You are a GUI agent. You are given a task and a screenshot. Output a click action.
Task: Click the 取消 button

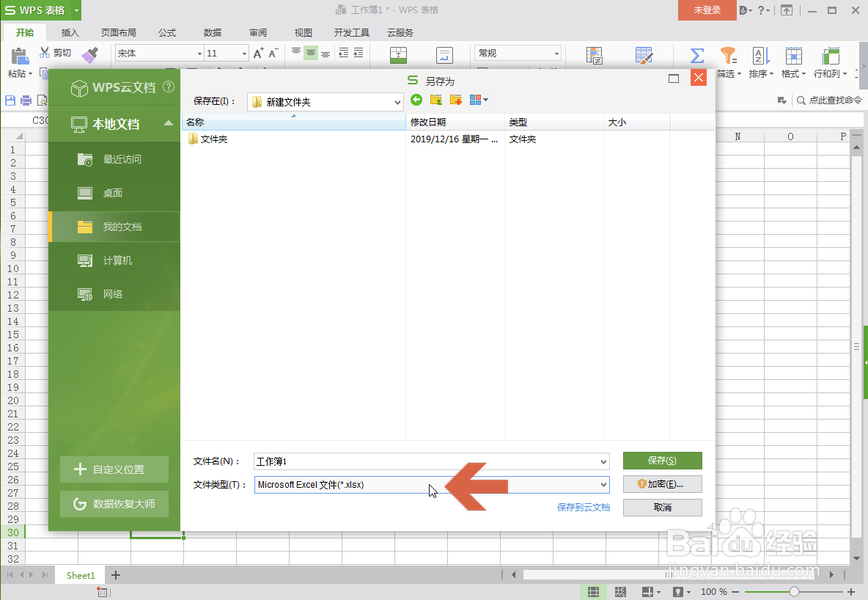point(663,508)
